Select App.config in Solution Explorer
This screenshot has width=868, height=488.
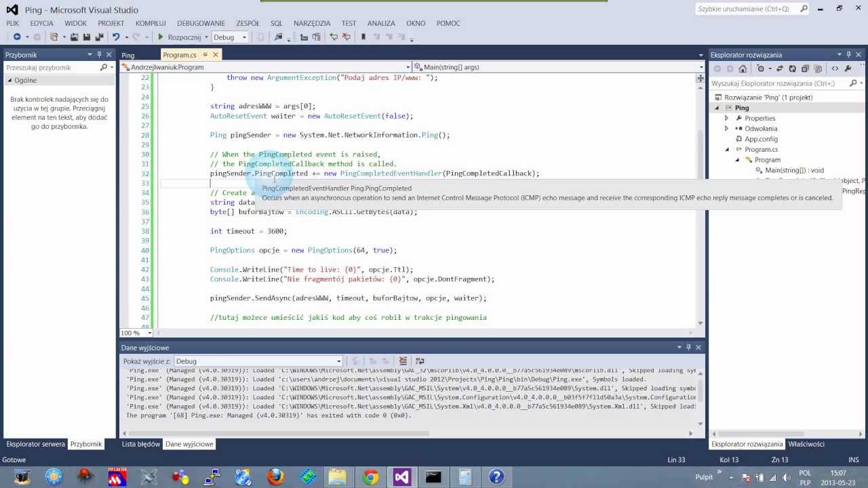(761, 139)
